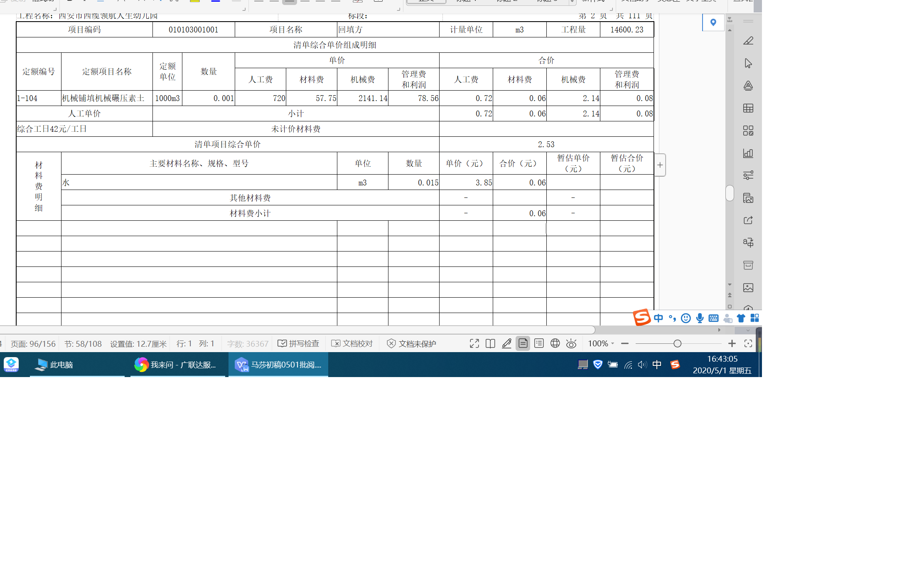Open 此电脑 from the taskbar

77,365
